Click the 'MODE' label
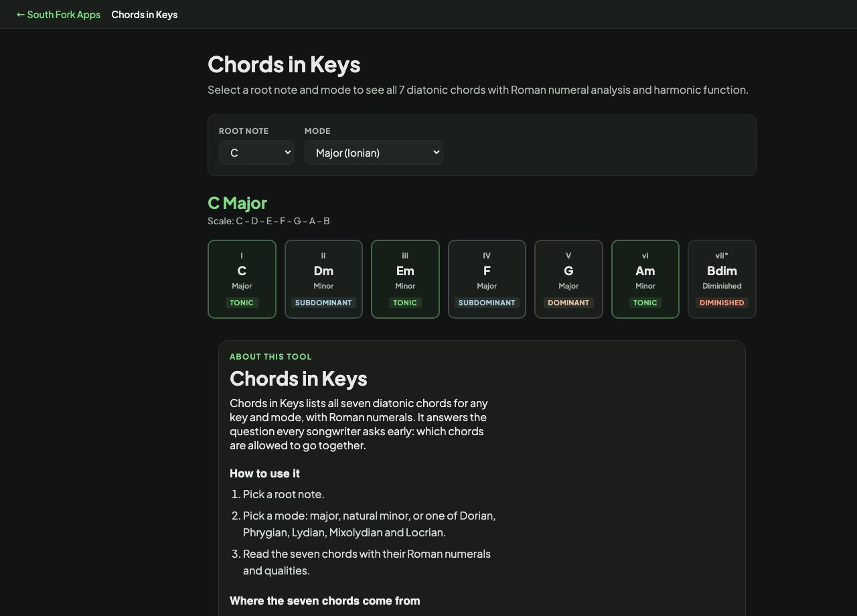The image size is (857, 616). 317,131
